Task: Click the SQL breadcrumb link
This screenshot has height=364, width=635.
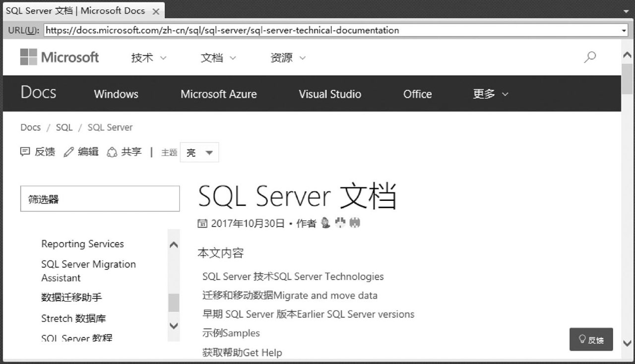Action: 64,127
